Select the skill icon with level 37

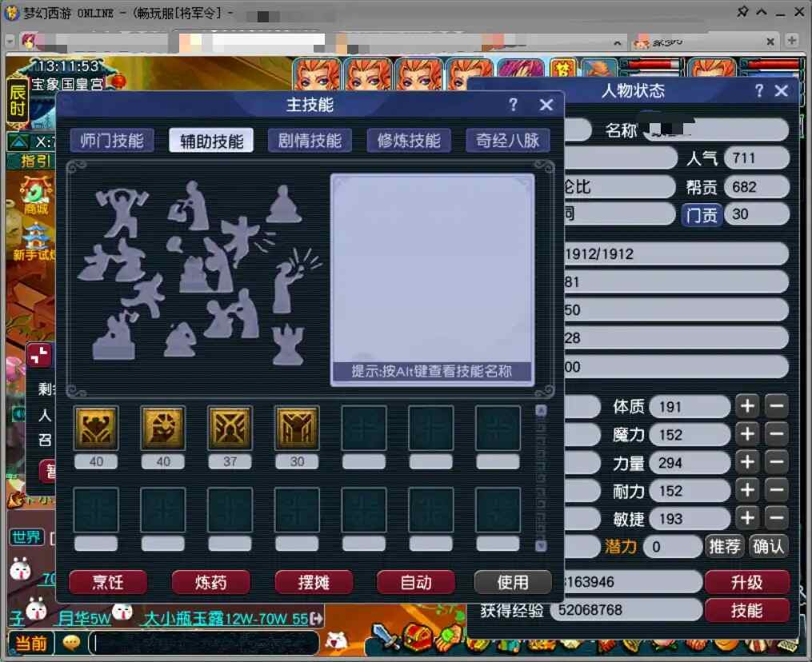230,428
